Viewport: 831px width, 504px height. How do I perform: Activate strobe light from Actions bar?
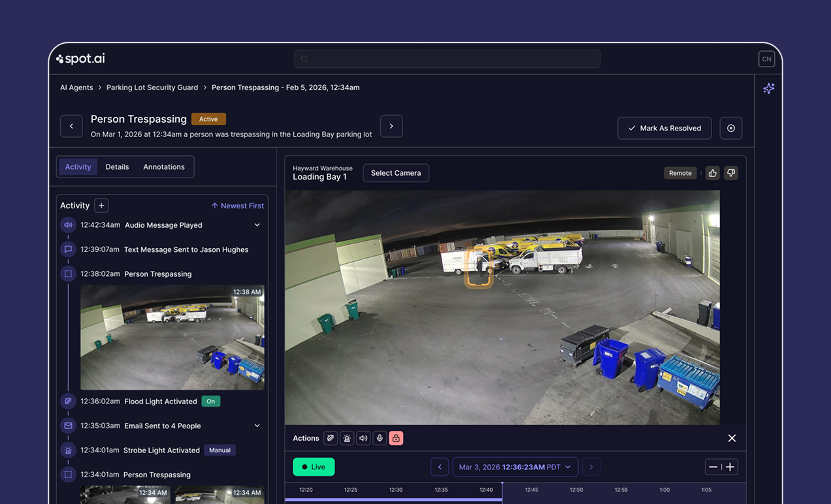click(347, 438)
